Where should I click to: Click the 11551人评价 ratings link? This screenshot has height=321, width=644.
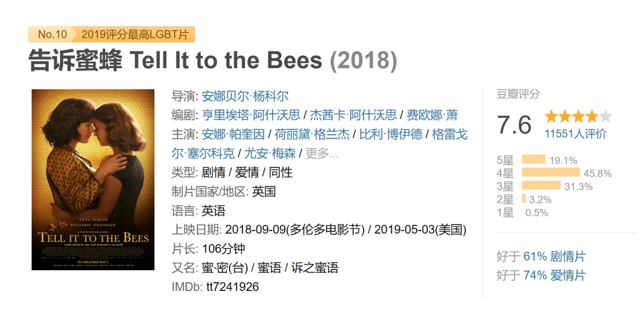pyautogui.click(x=575, y=134)
